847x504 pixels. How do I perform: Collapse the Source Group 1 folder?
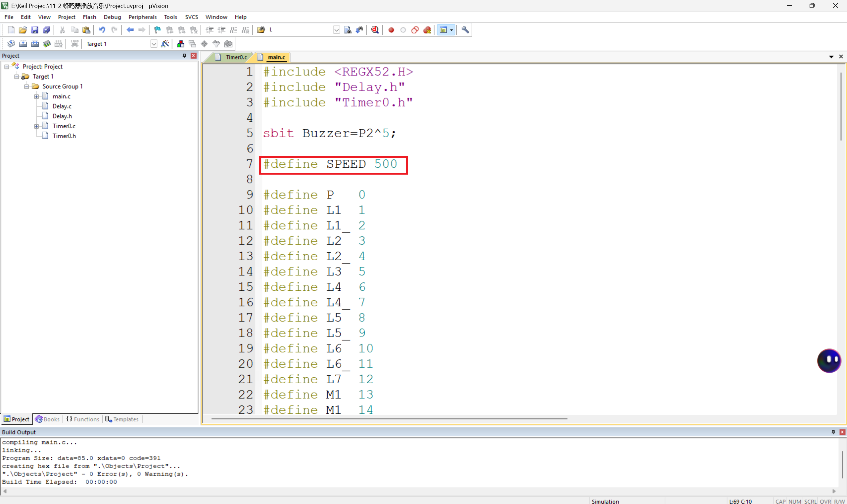click(26, 87)
